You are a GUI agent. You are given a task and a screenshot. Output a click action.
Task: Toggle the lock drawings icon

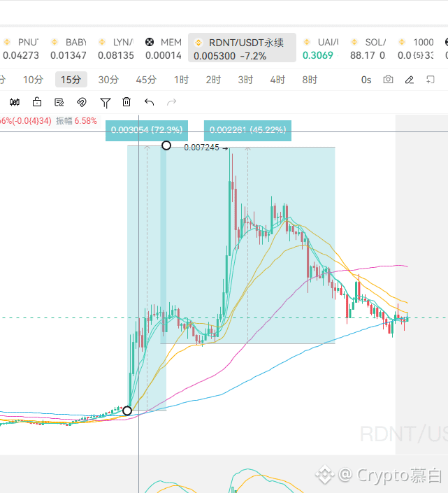point(37,102)
